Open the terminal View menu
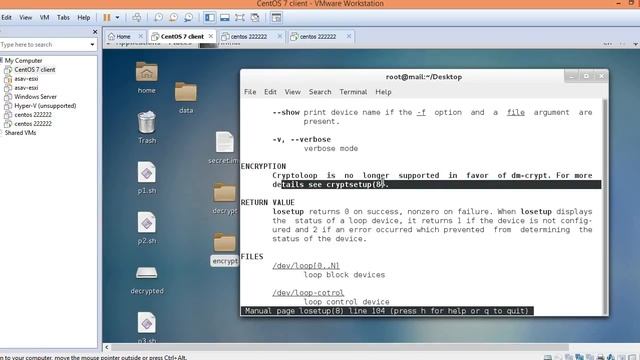This screenshot has width=640, height=360. pos(292,92)
